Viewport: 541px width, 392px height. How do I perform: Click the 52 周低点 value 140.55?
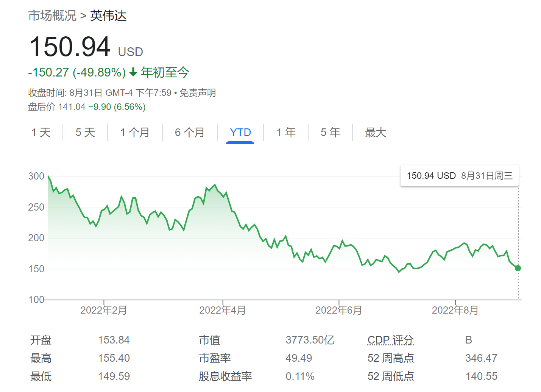tap(481, 376)
